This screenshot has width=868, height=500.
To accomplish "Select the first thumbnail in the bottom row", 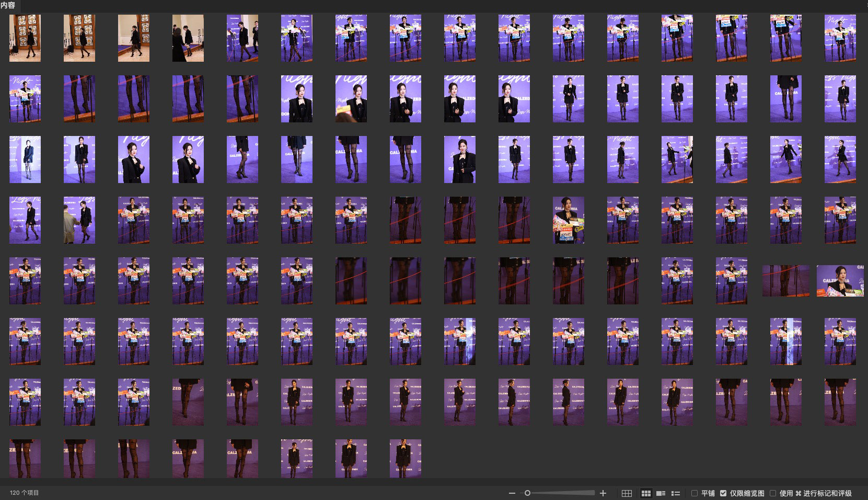I will coord(25,458).
